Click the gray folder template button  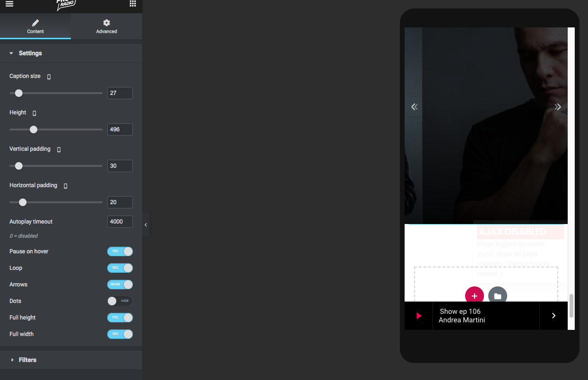tap(497, 295)
